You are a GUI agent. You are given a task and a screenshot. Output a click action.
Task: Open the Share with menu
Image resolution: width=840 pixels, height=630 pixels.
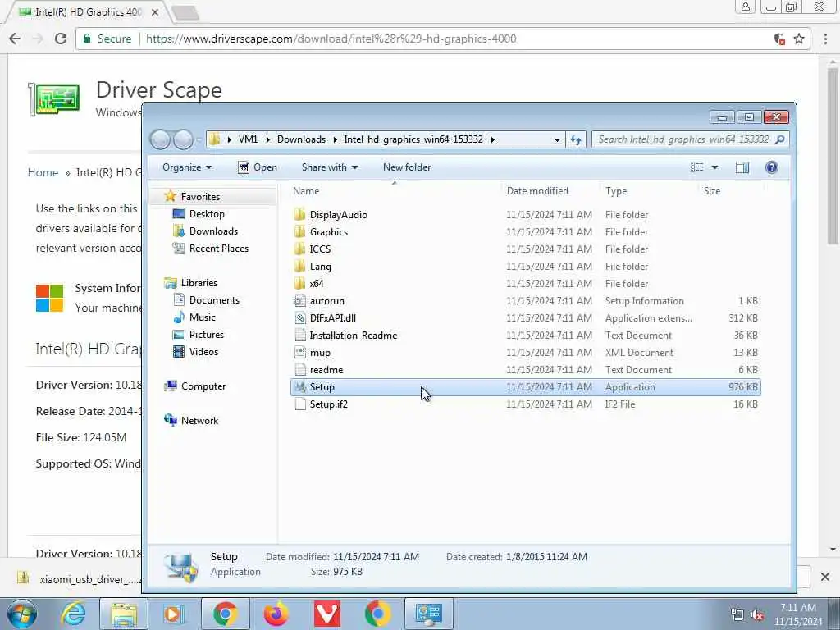pyautogui.click(x=330, y=167)
